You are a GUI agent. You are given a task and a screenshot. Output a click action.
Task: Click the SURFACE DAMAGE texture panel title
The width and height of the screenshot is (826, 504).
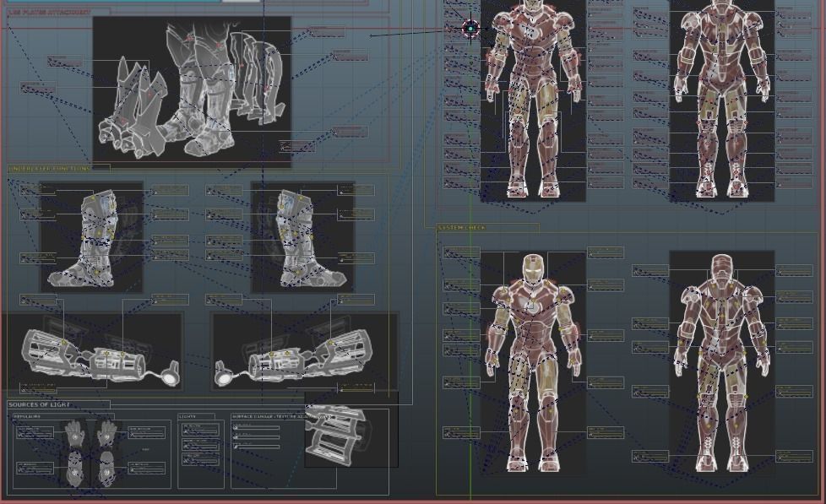(282, 416)
